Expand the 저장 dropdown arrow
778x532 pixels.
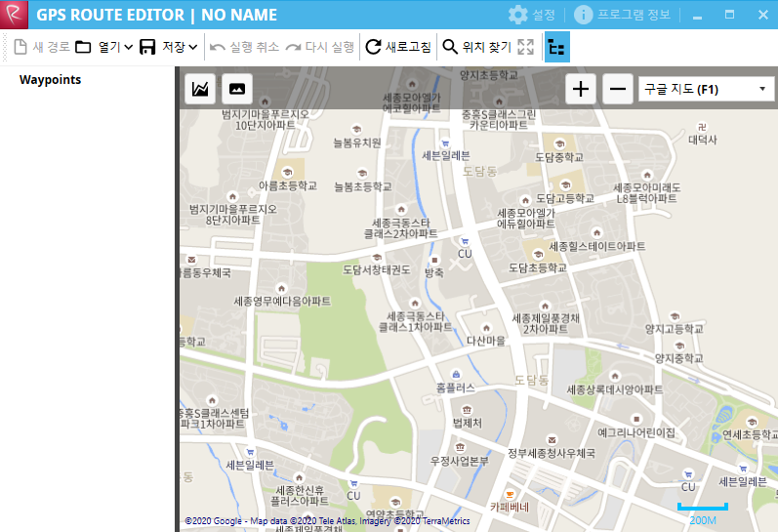(193, 47)
